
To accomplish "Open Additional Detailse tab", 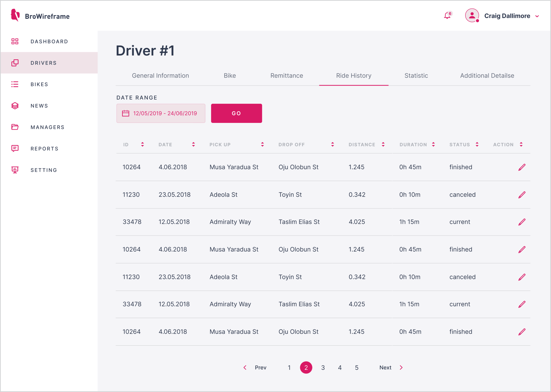I will tap(487, 76).
